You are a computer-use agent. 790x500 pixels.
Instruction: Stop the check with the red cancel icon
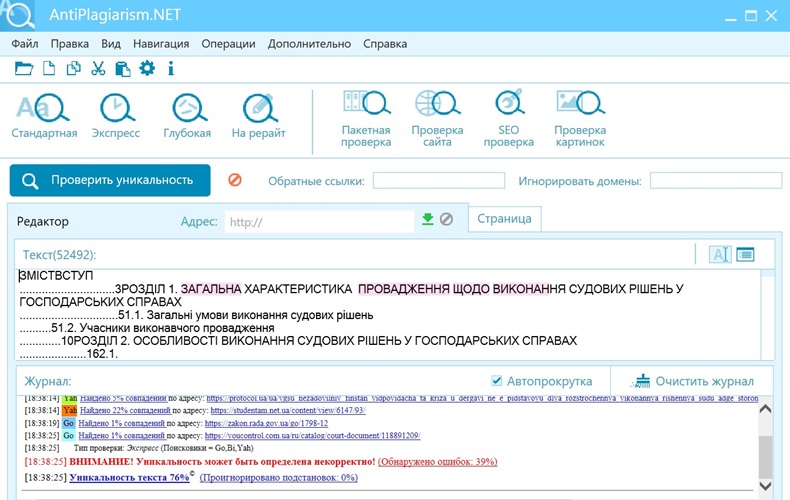tap(235, 180)
